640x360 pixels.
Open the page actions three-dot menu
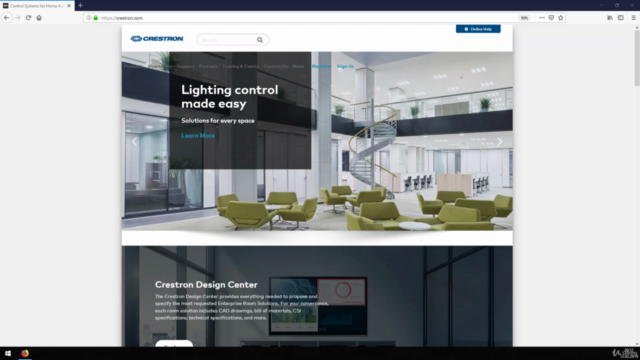(542, 18)
